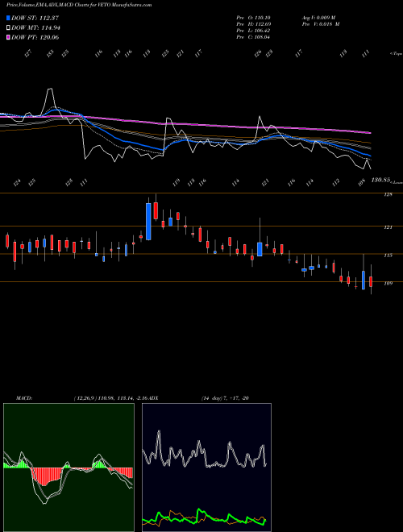Click the tallest blue candlestick near 128

[x=148, y=222]
